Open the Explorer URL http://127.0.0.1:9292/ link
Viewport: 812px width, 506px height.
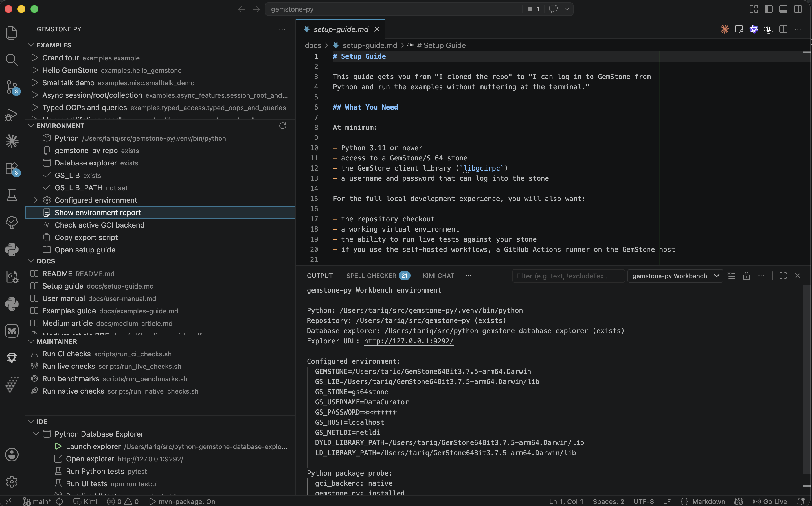(409, 341)
